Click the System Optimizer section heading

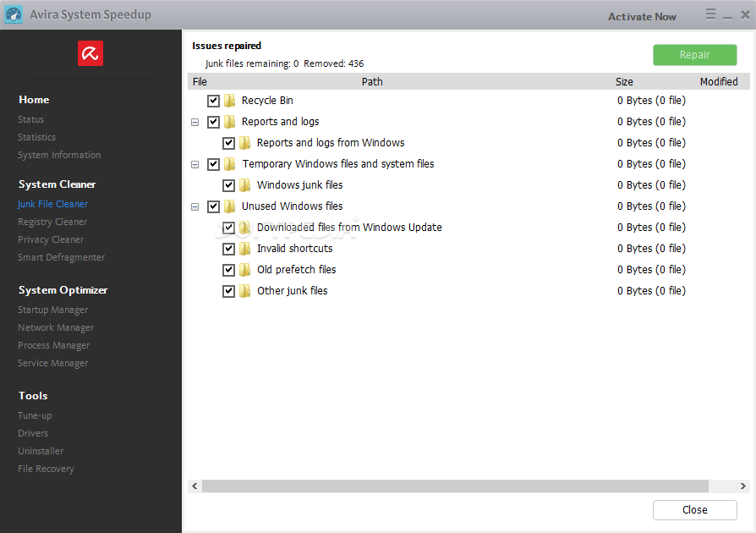tap(63, 290)
